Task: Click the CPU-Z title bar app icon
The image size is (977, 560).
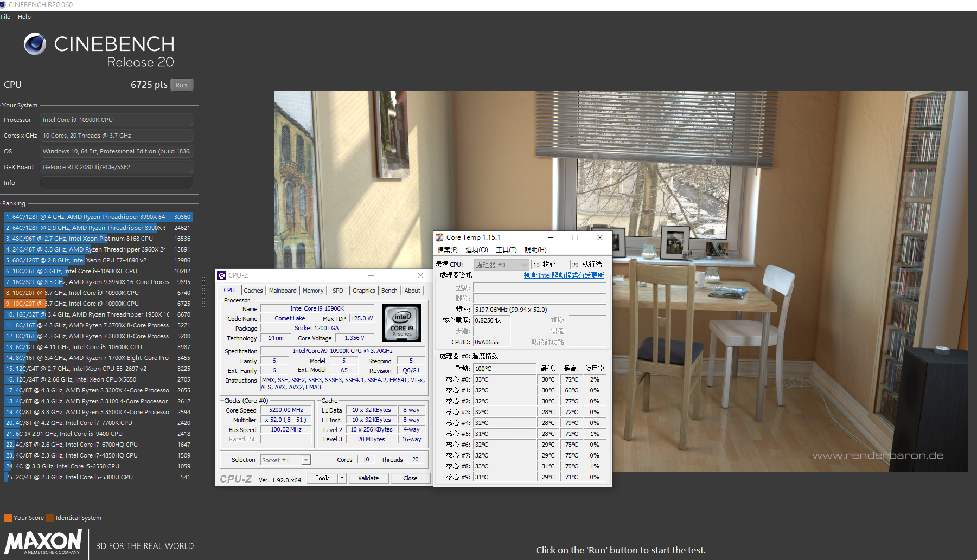Action: 221,275
